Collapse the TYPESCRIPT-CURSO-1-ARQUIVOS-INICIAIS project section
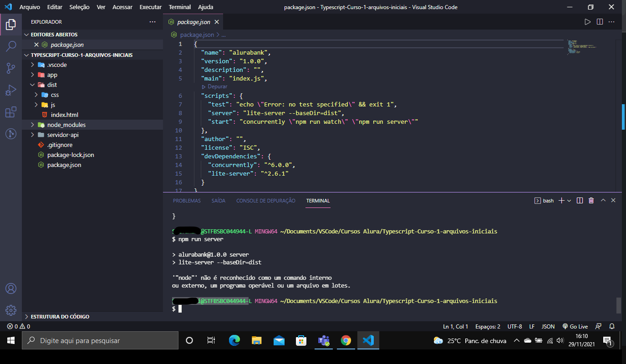 (92, 55)
